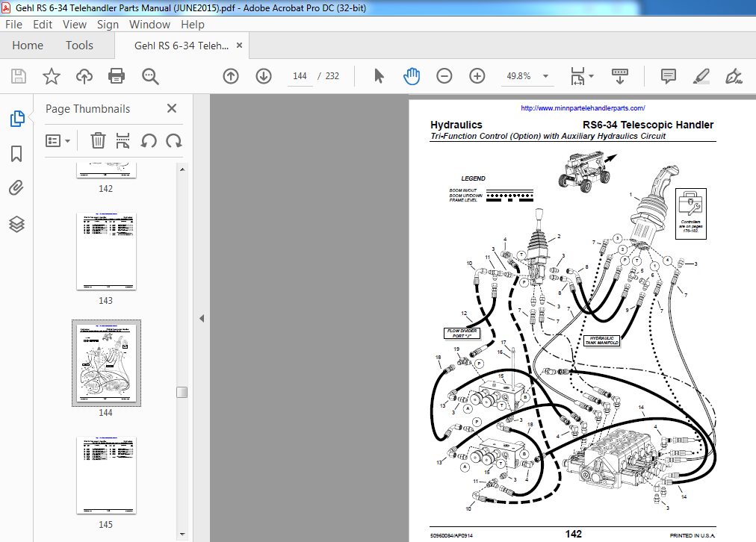Open the print pages thumbnail tool

click(123, 140)
